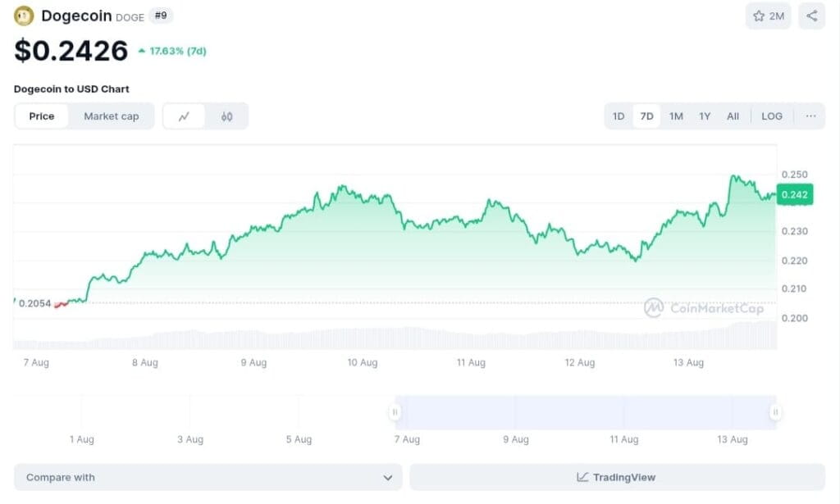Expand the Compare with dropdown
This screenshot has height=504, width=840.
pyautogui.click(x=208, y=477)
